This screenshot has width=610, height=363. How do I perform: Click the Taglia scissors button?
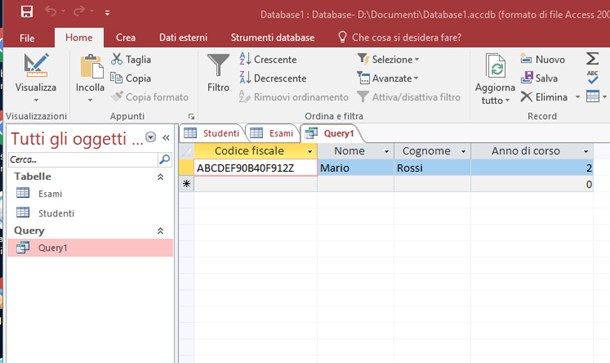coord(131,59)
